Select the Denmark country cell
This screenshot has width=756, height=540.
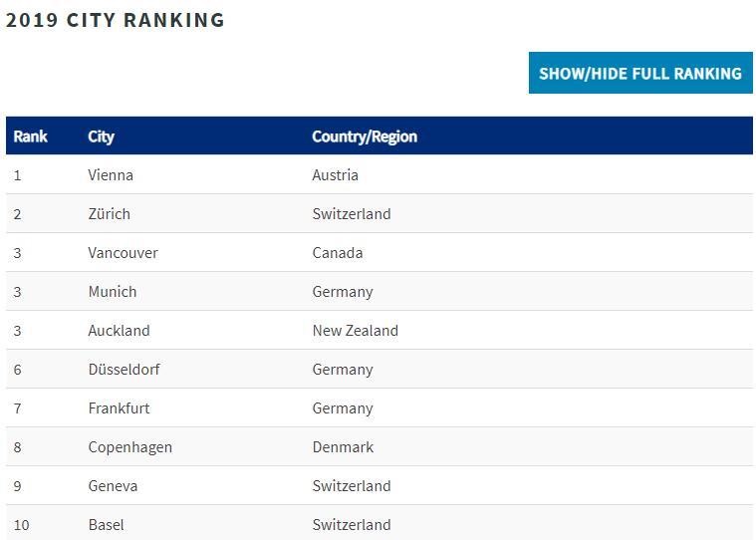[343, 447]
